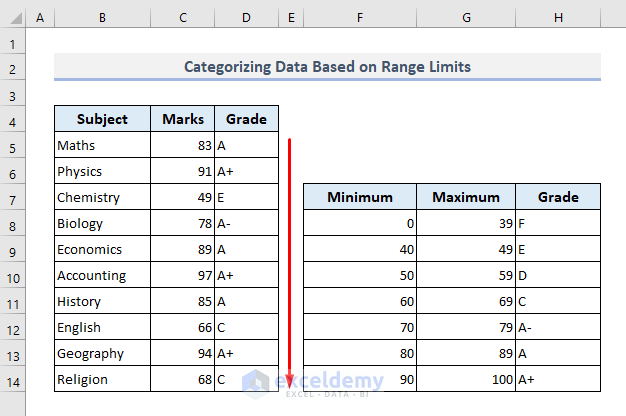Click the 'History' cell

pyautogui.click(x=102, y=301)
